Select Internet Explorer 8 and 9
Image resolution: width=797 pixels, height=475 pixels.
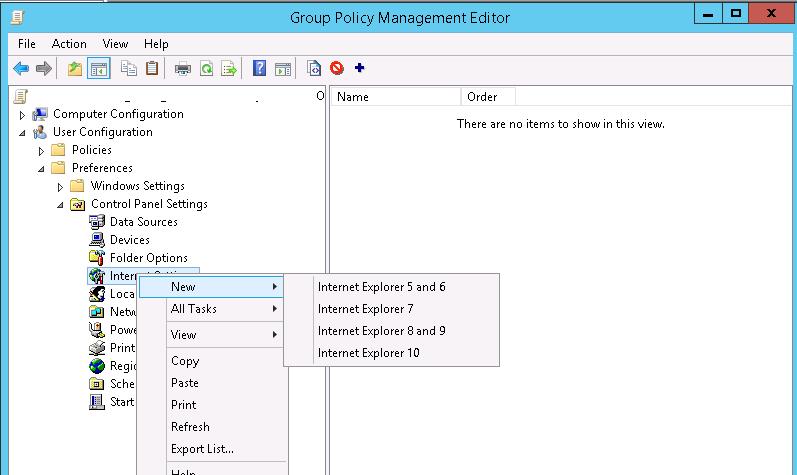click(x=391, y=331)
